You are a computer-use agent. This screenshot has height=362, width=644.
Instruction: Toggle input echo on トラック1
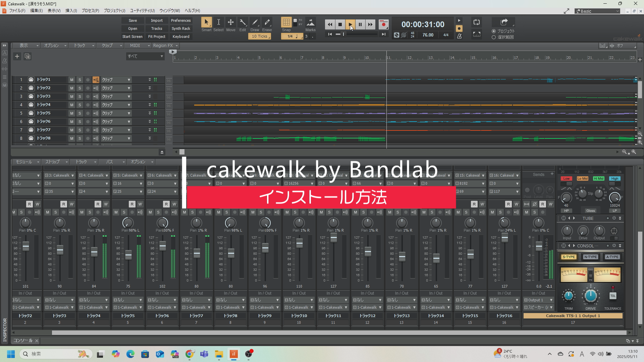96,80
